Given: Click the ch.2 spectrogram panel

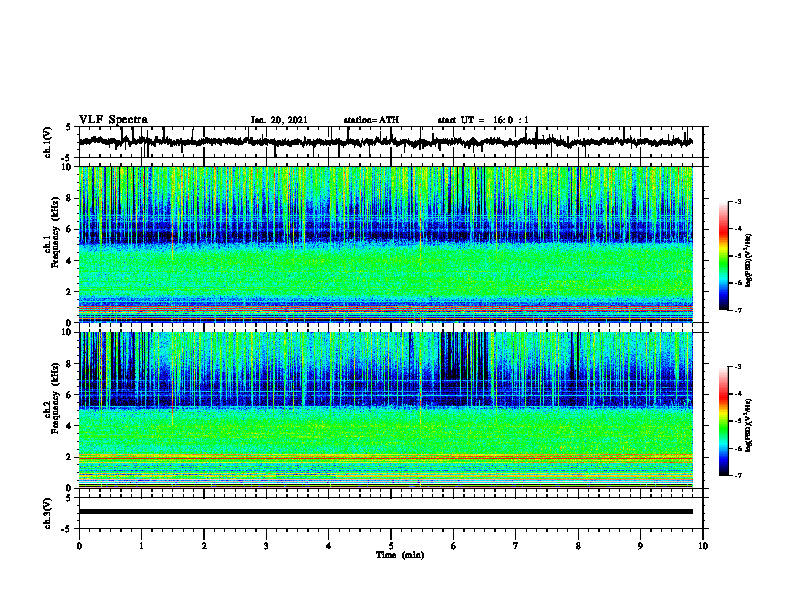Looking at the screenshot, I should click(386, 410).
